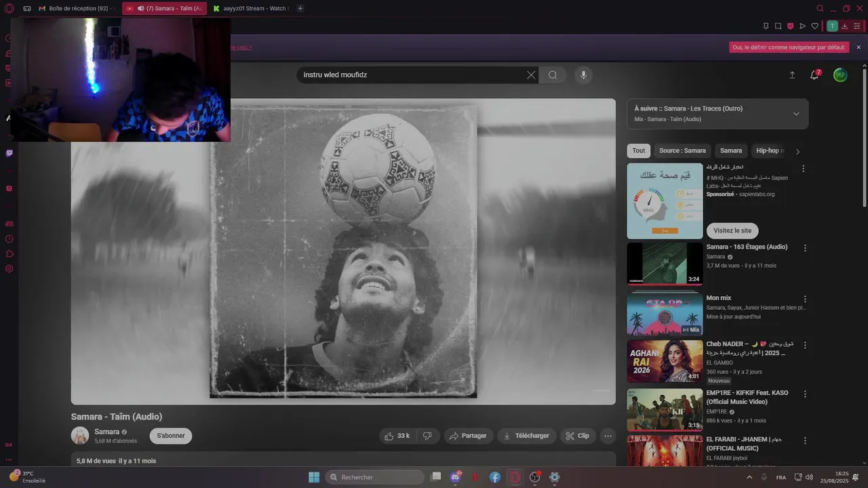This screenshot has height=488, width=868.
Task: Click the Télécharger download button
Action: 527,436
